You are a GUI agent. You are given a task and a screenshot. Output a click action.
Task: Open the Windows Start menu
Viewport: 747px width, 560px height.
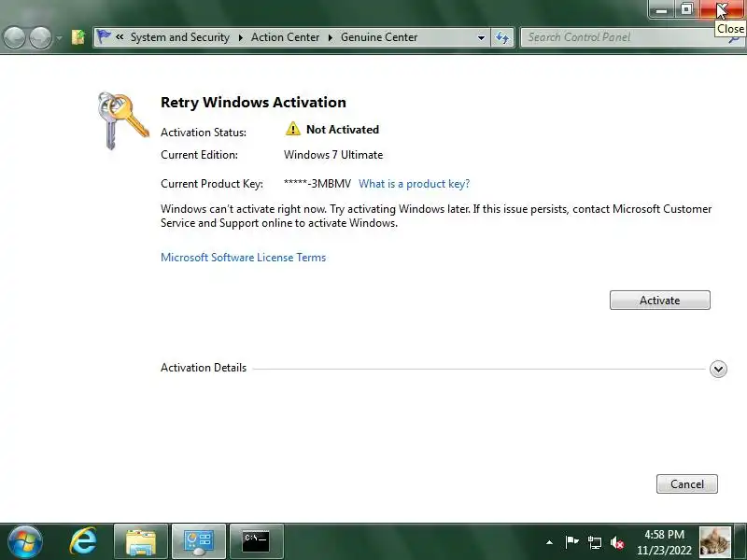25,541
